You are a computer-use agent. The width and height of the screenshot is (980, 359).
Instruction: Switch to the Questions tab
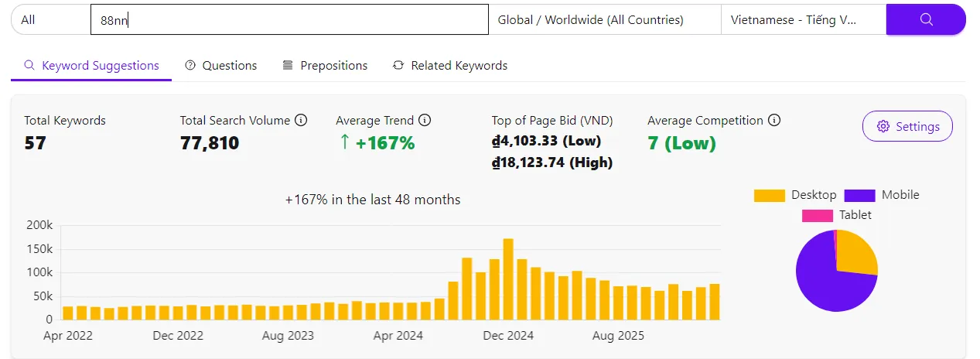pyautogui.click(x=221, y=66)
